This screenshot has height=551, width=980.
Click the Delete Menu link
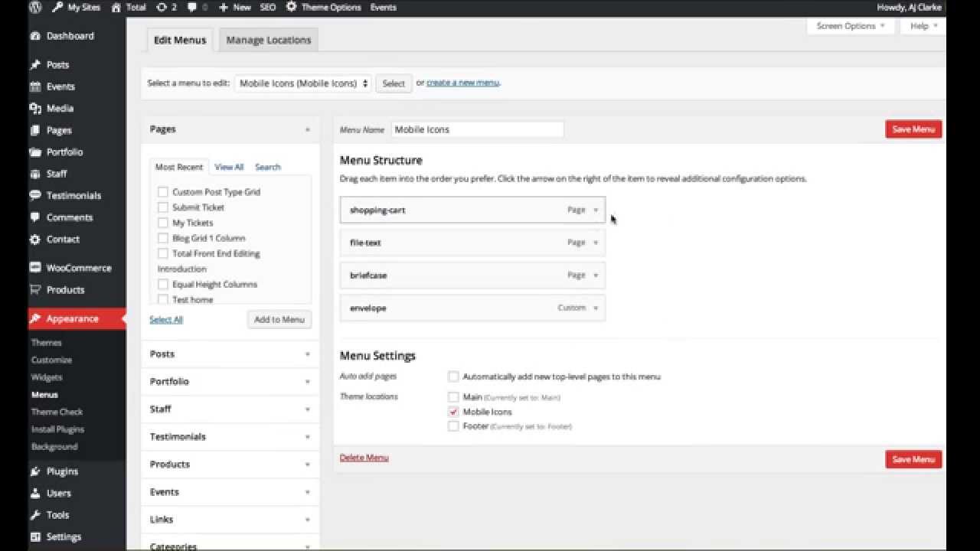[364, 458]
